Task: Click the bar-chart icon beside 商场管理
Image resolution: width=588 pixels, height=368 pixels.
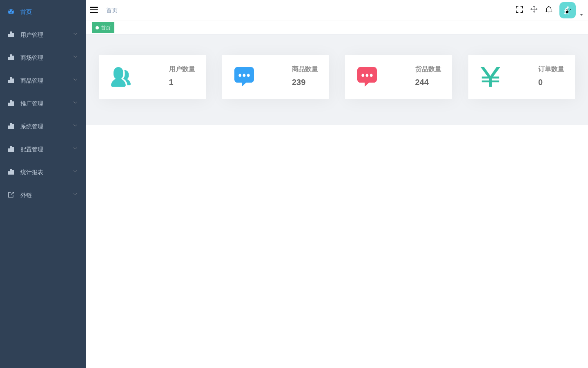Action: tap(11, 57)
